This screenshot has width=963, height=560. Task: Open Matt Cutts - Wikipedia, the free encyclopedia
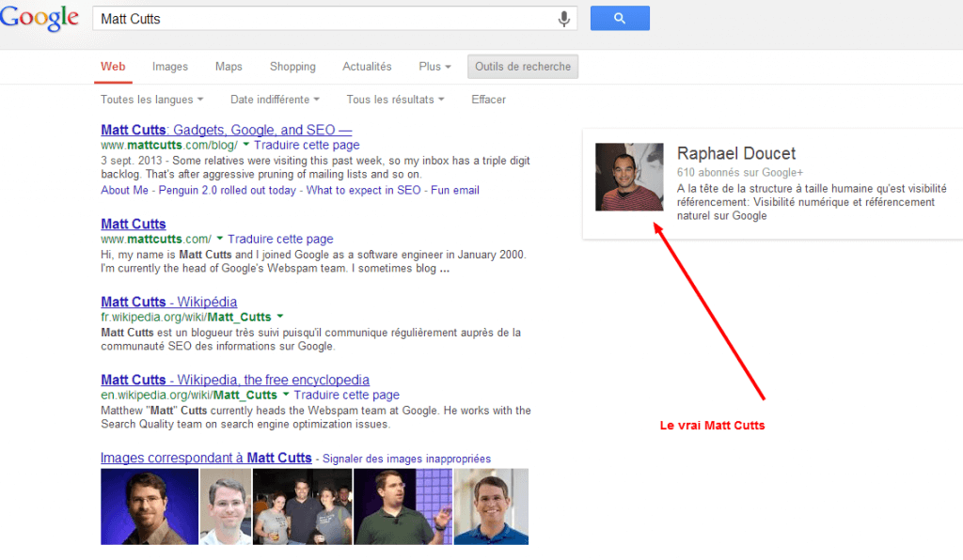(235, 380)
